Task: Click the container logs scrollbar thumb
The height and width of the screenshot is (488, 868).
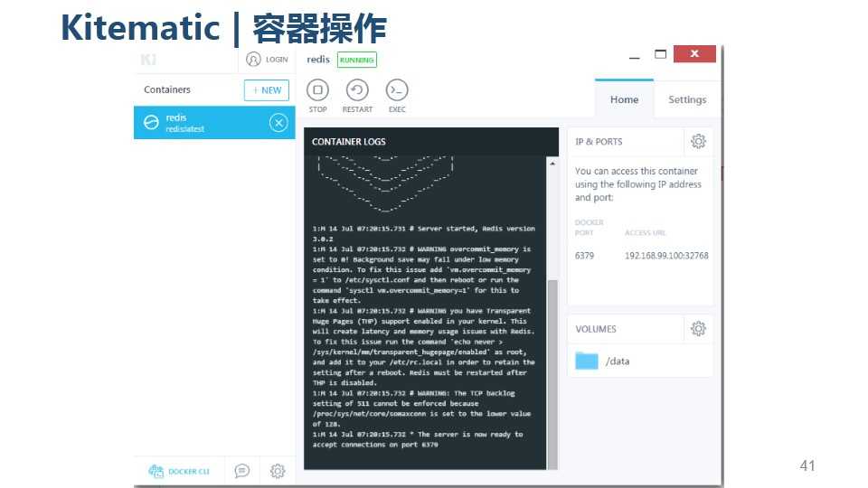Action: tap(552, 374)
